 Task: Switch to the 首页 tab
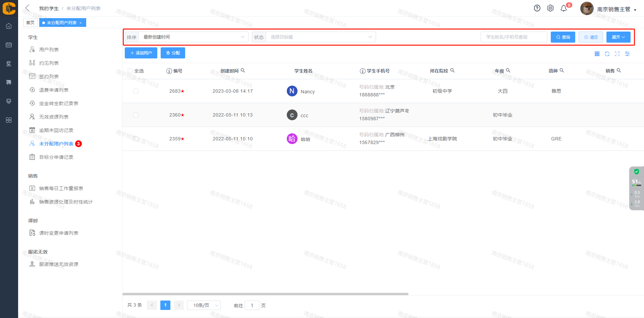30,22
